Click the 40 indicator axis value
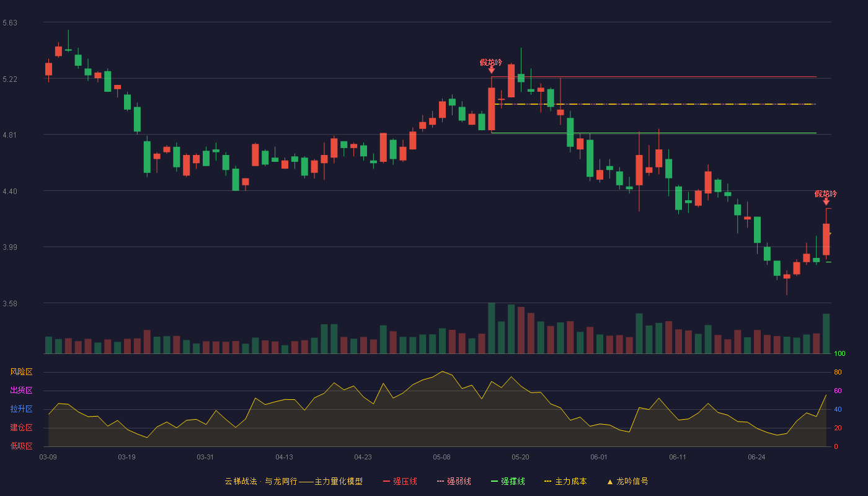This screenshot has width=868, height=496. pos(838,409)
